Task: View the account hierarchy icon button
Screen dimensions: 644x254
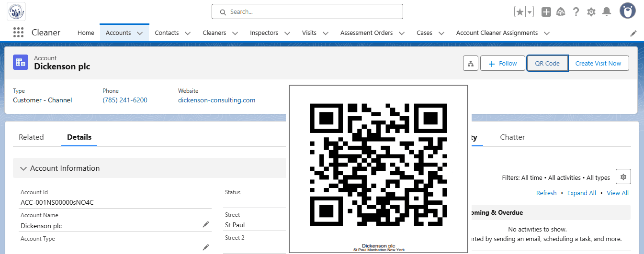Action: click(471, 63)
